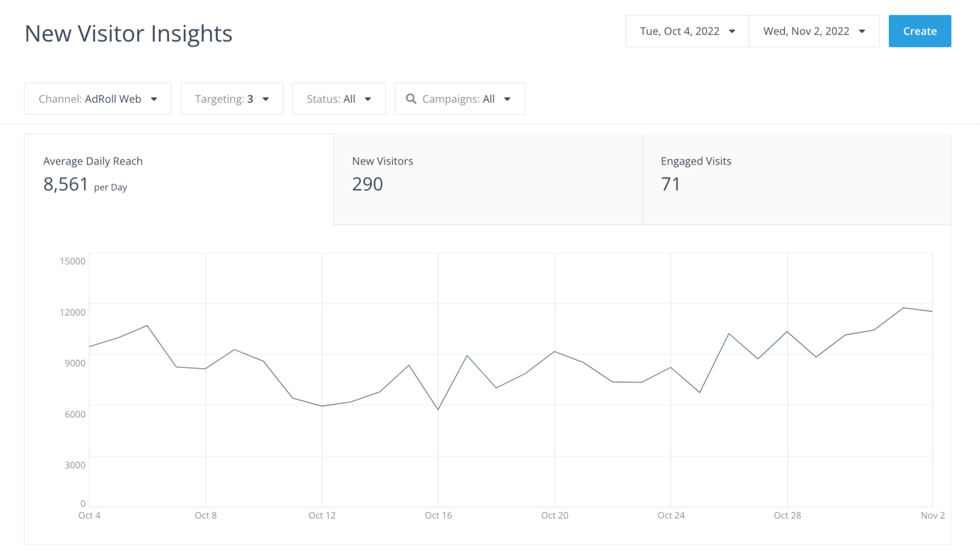980x552 pixels.
Task: Switch to the New Visitors tab
Action: tap(488, 179)
